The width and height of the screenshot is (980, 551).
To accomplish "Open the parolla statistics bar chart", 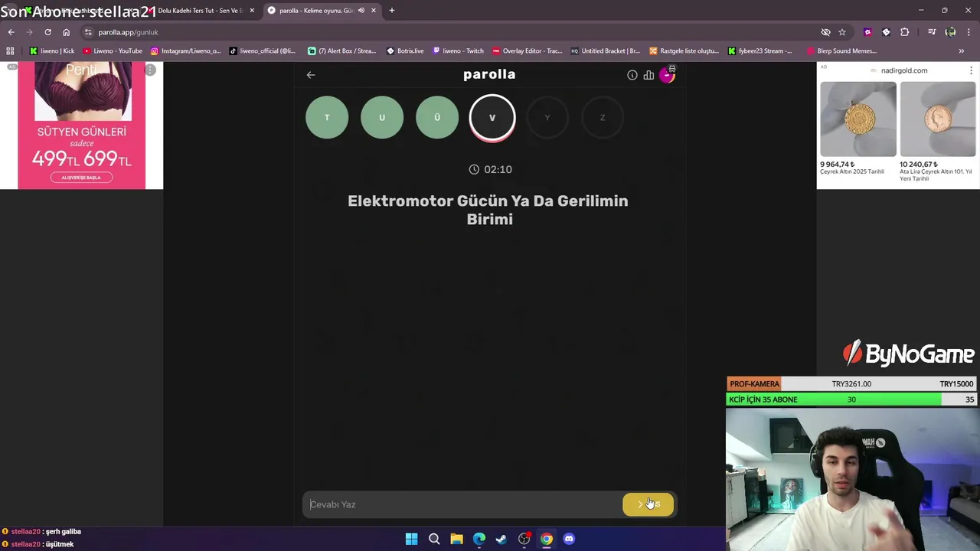I will (x=648, y=75).
